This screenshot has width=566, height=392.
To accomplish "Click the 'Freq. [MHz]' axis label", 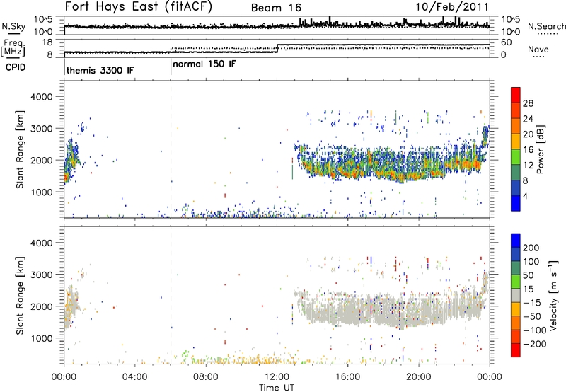I will click(x=14, y=47).
